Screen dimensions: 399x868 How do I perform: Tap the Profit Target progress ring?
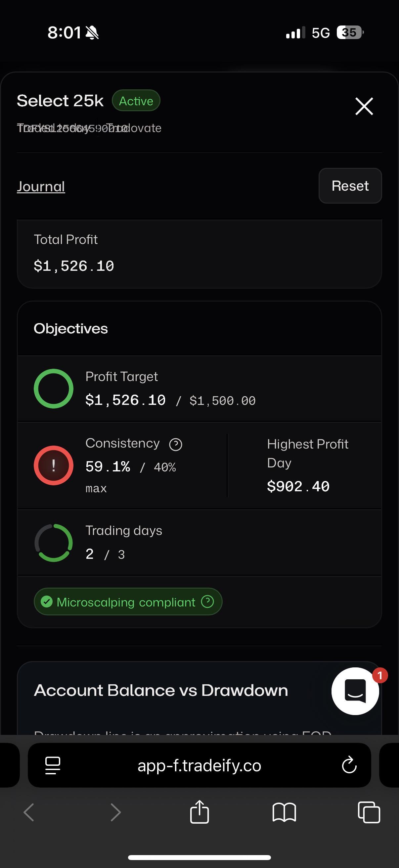[x=54, y=389]
